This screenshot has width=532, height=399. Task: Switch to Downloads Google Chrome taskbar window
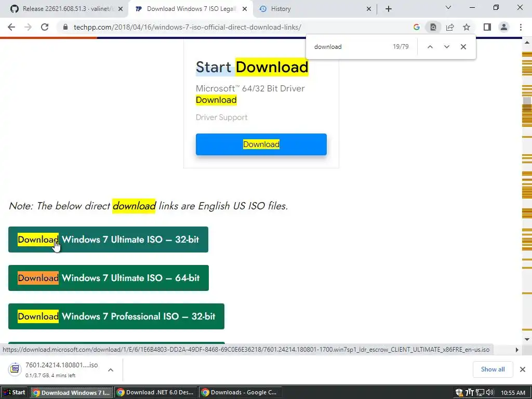click(240, 393)
